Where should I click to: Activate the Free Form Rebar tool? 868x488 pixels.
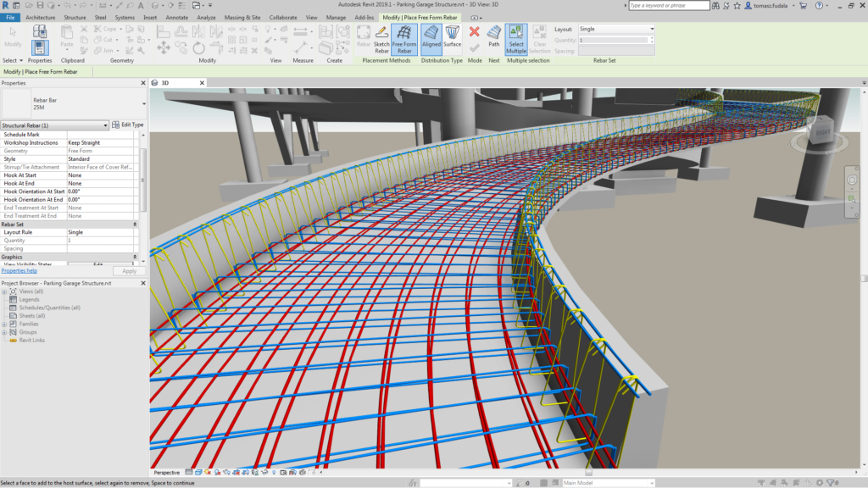click(x=404, y=39)
